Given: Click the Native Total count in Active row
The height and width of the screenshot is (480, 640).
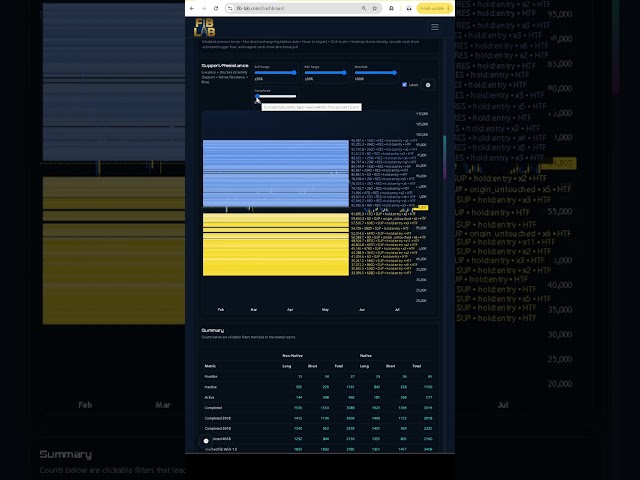Looking at the screenshot, I should [x=429, y=397].
